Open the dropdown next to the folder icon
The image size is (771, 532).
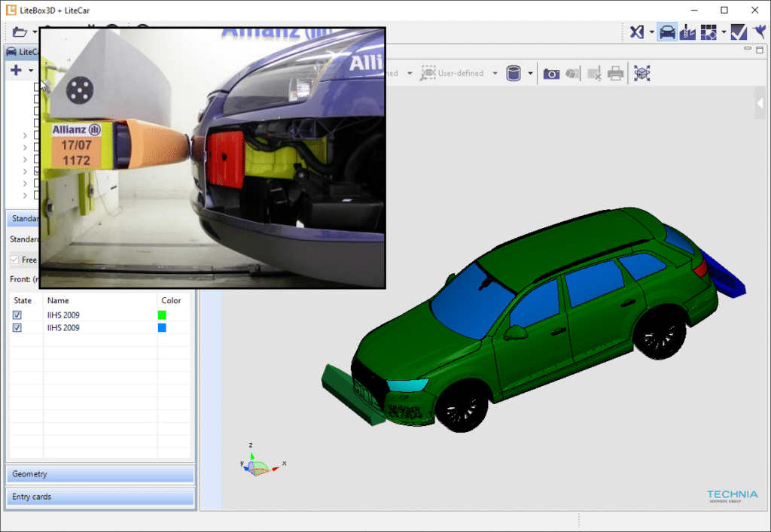[x=35, y=32]
